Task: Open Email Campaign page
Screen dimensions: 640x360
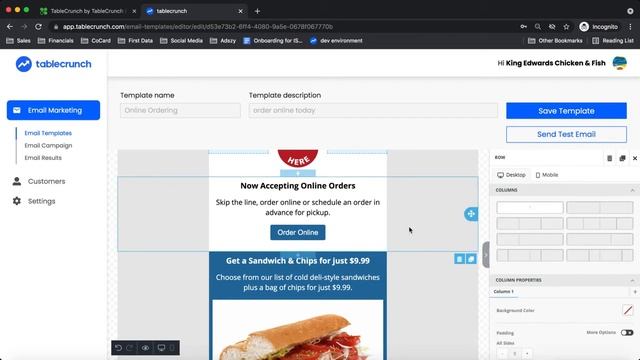Action: click(x=48, y=145)
